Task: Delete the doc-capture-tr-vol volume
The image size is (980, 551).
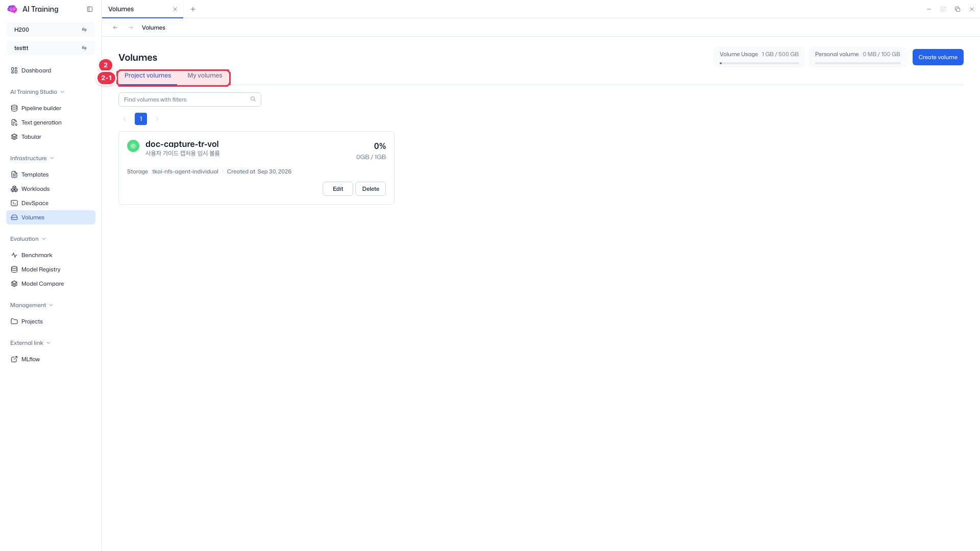Action: coord(371,189)
